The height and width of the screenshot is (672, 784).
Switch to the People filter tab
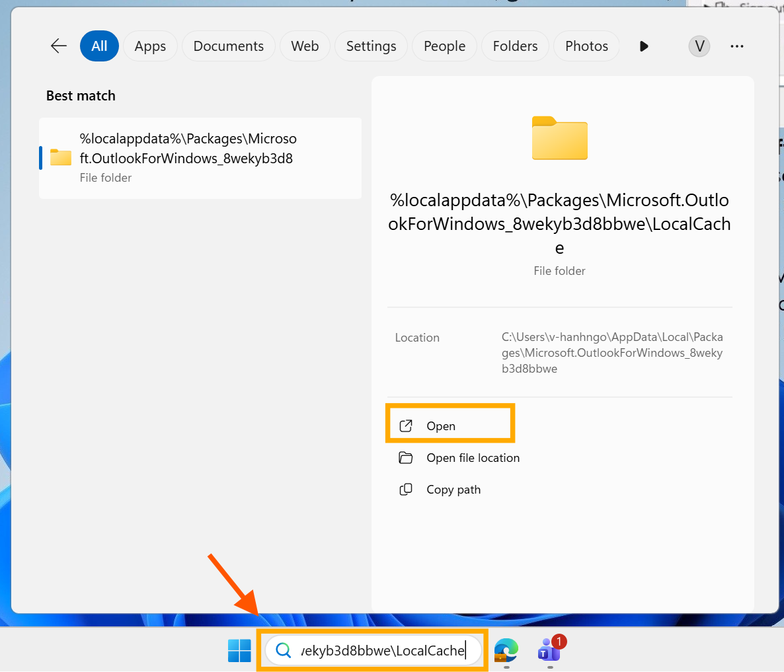[x=444, y=46]
